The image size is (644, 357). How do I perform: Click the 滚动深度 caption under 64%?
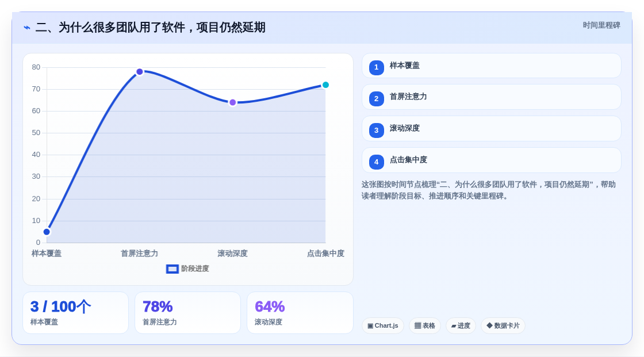268,322
